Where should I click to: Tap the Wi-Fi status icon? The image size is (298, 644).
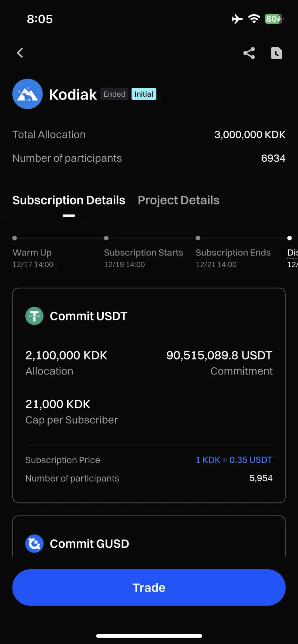254,19
